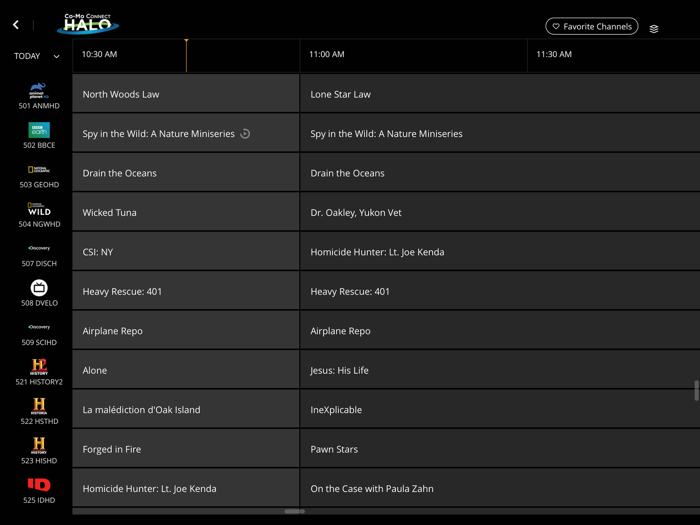
Task: Click the orange current-time marker
Action: click(186, 55)
